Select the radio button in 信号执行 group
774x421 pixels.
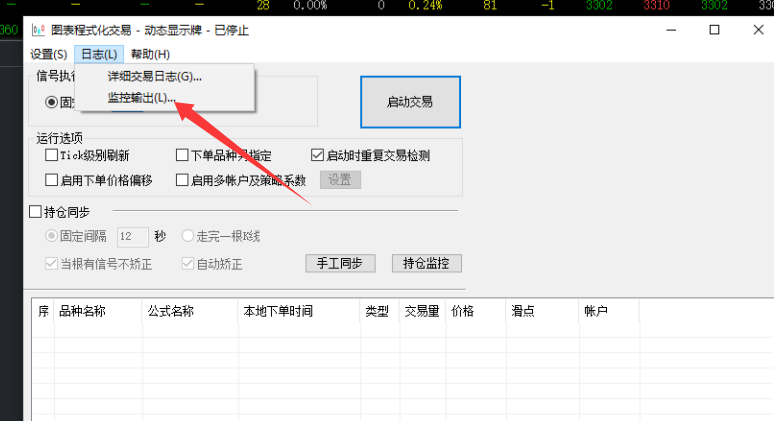click(x=51, y=102)
